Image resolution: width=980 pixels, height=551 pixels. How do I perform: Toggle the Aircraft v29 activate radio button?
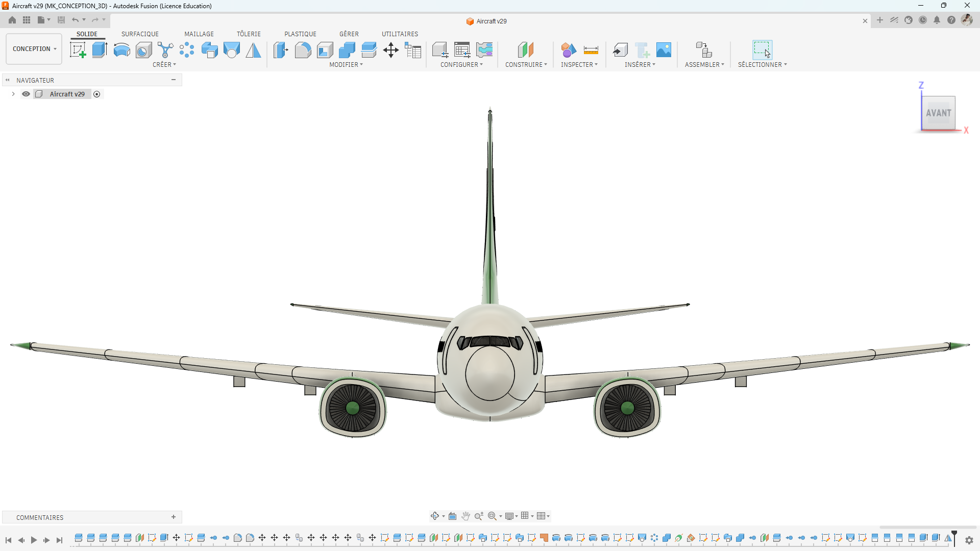[97, 94]
